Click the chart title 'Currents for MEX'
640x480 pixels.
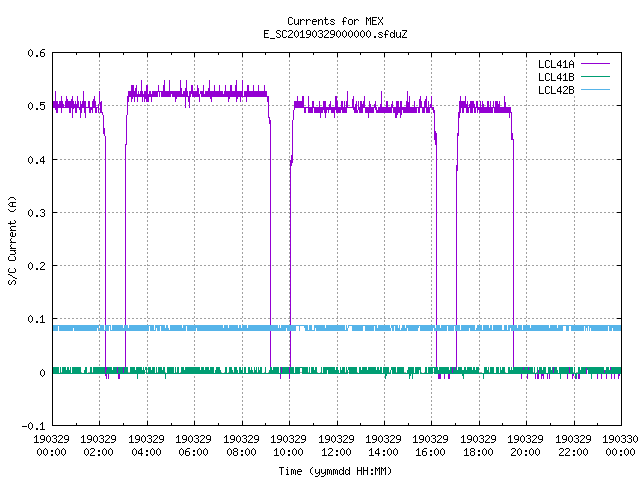coord(335,21)
